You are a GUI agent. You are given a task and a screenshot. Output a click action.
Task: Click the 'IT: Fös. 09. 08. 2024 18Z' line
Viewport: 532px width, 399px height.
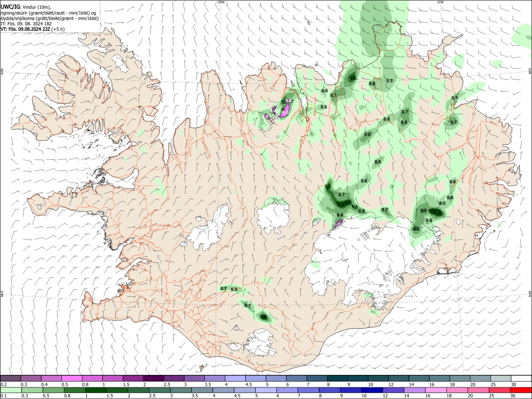point(26,24)
